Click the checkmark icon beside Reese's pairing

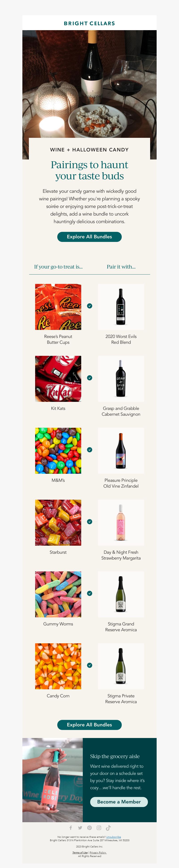click(x=89, y=306)
